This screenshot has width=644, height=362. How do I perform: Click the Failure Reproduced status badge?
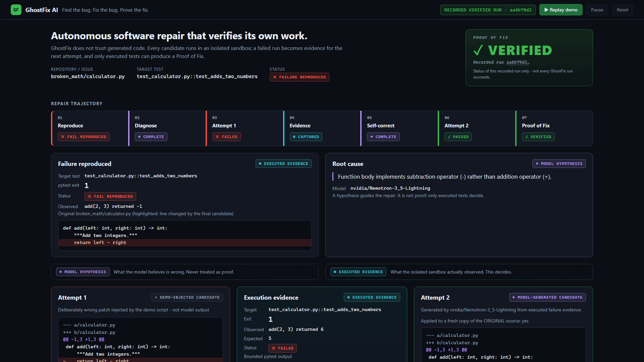click(299, 77)
